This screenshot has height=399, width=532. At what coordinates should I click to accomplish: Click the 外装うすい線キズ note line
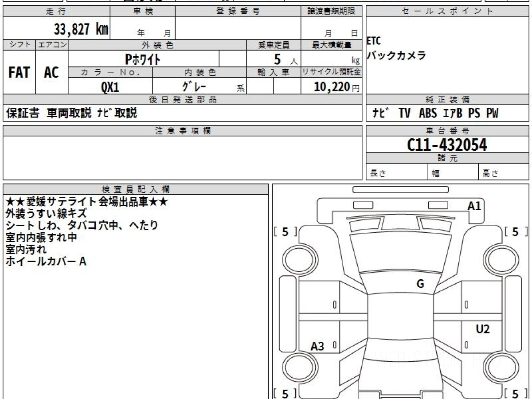(46, 214)
